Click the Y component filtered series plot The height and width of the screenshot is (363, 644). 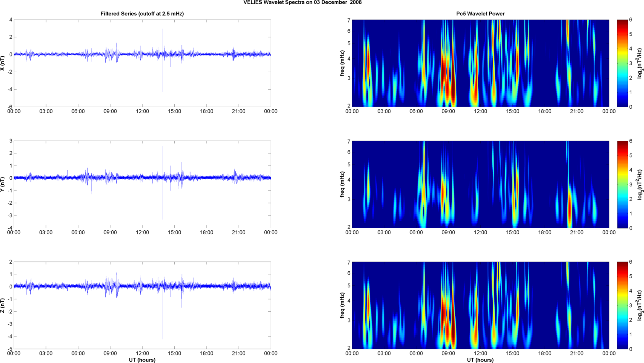point(142,184)
